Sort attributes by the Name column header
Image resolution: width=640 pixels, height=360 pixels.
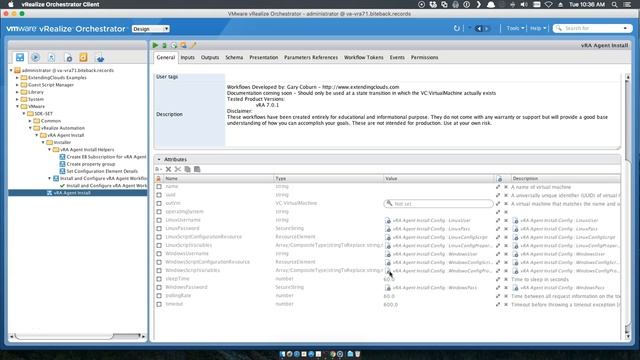[218, 178]
